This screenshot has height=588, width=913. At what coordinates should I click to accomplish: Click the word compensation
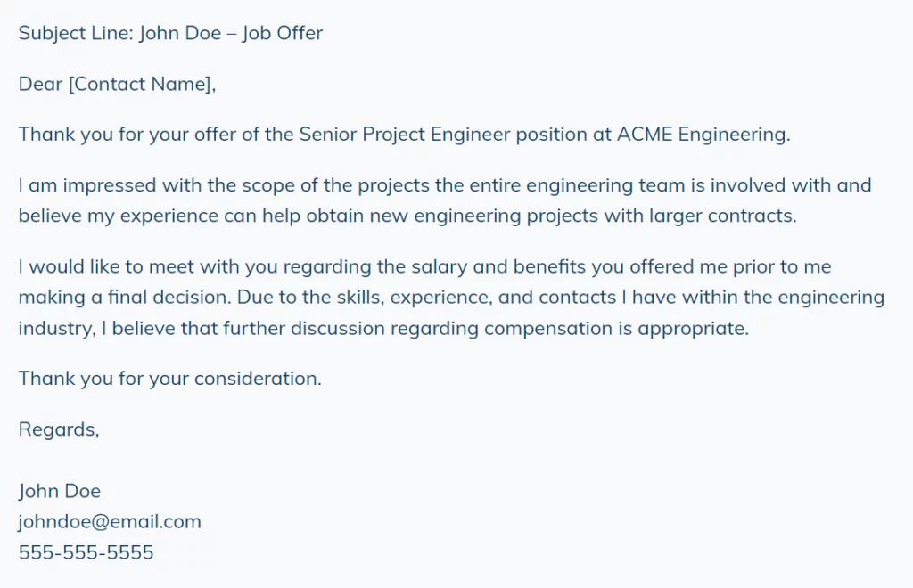click(548, 329)
